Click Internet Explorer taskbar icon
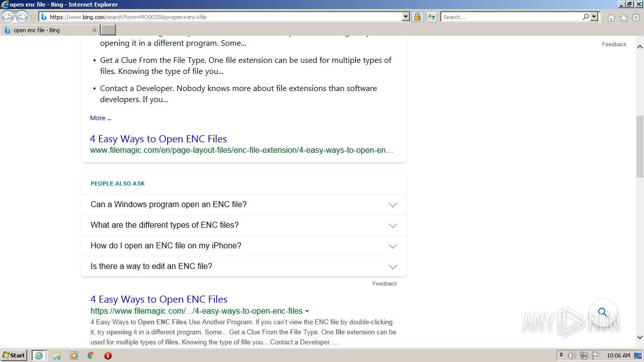This screenshot has width=644, height=362. point(39,355)
